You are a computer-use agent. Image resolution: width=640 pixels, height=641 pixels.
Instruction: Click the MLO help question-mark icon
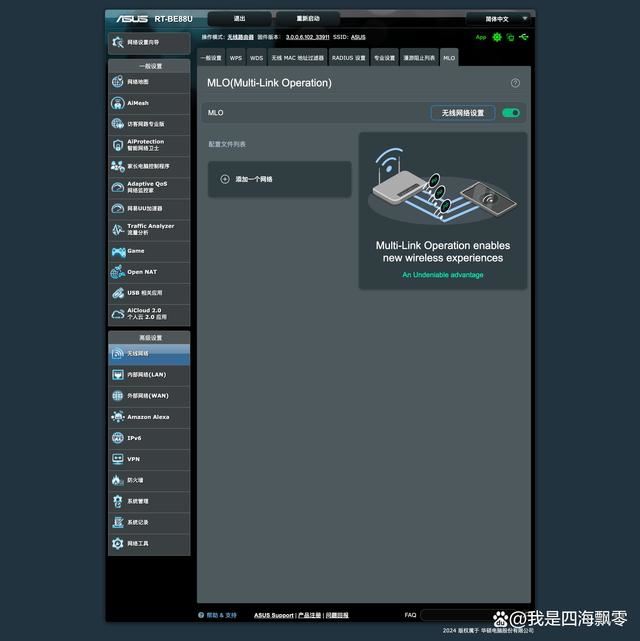pyautogui.click(x=515, y=83)
